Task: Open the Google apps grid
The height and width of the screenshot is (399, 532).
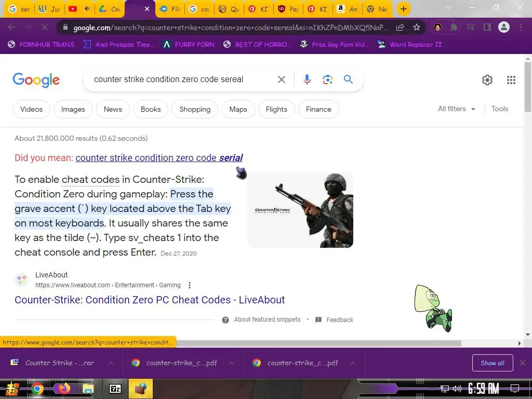Action: (511, 79)
